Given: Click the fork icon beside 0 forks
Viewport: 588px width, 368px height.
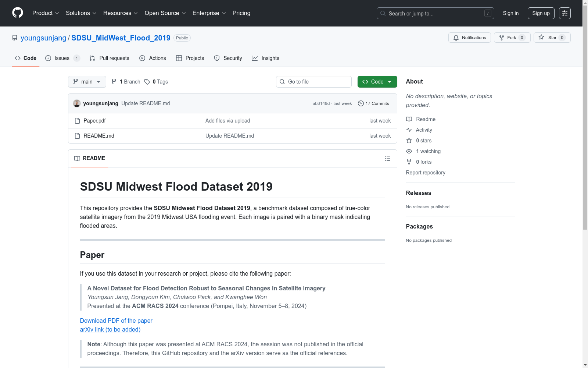Looking at the screenshot, I should pos(409,162).
